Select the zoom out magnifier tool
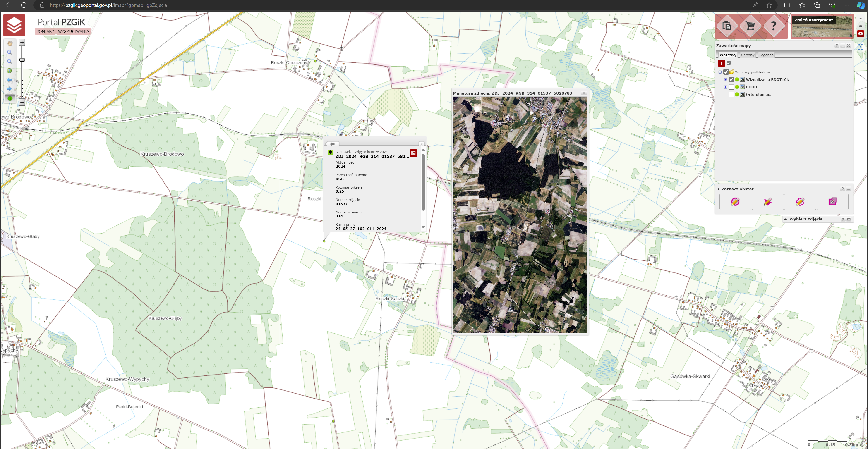This screenshot has height=449, width=868. 10,62
